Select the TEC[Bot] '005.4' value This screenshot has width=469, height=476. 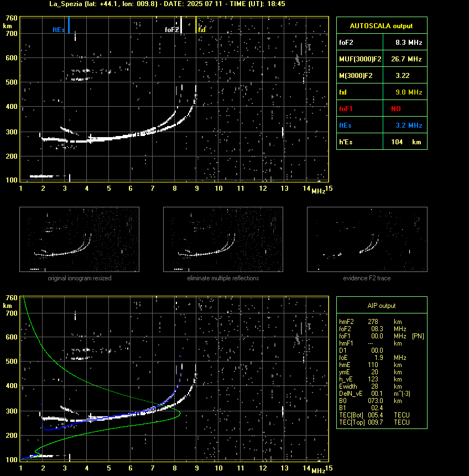tap(376, 415)
